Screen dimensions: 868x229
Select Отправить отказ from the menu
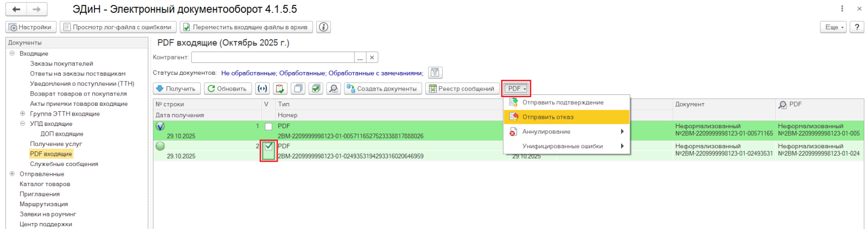(x=548, y=117)
